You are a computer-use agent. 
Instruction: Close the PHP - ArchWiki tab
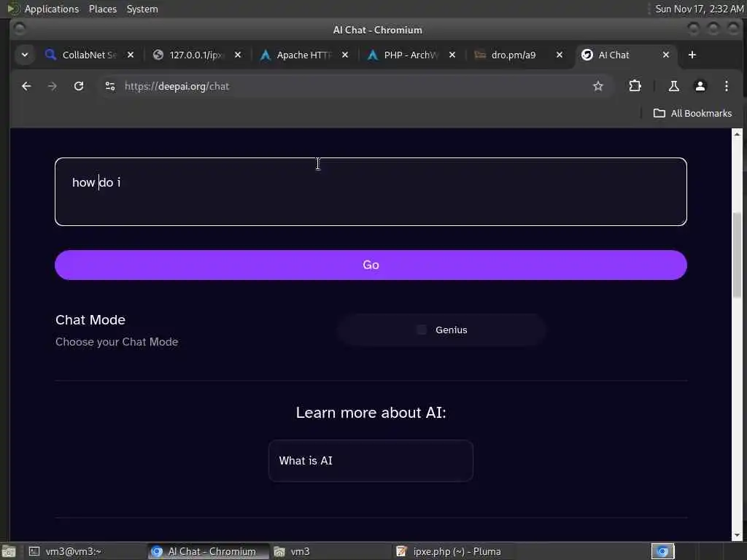click(x=452, y=55)
